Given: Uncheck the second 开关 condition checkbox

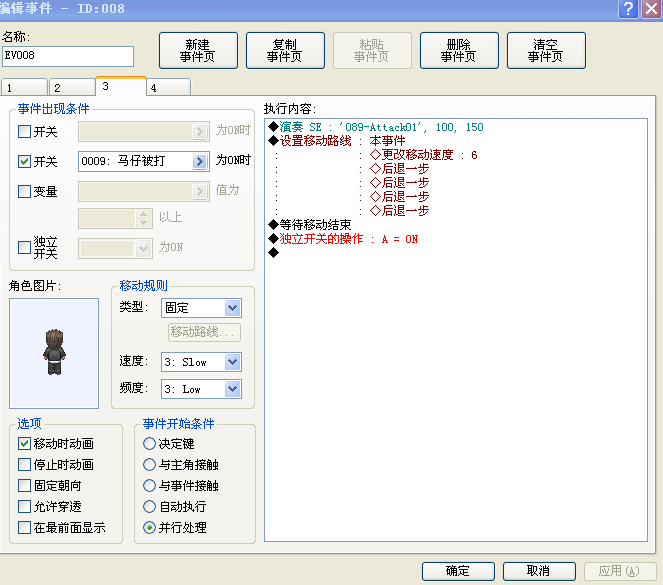Looking at the screenshot, I should pos(25,161).
